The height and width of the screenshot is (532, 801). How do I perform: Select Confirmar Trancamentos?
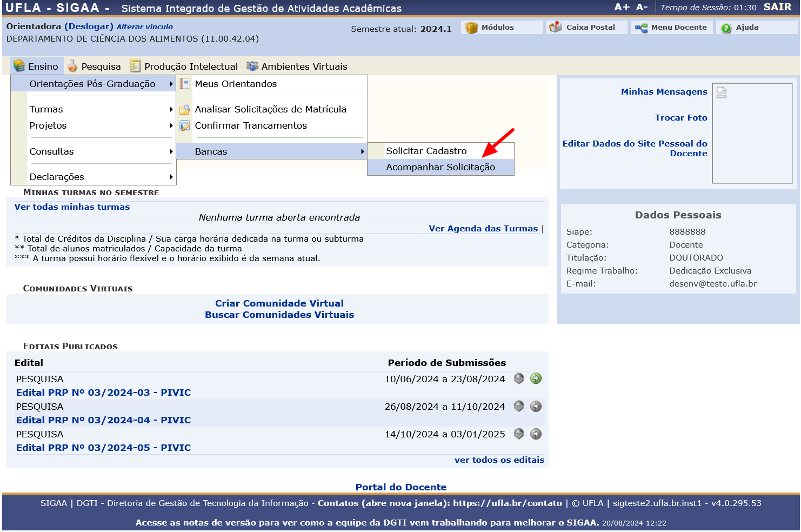[272, 125]
